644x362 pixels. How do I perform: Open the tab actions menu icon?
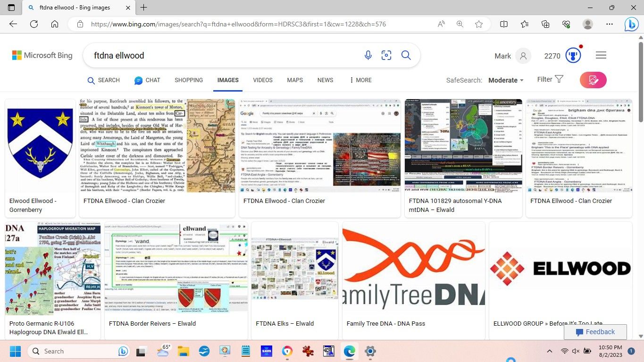(x=11, y=8)
